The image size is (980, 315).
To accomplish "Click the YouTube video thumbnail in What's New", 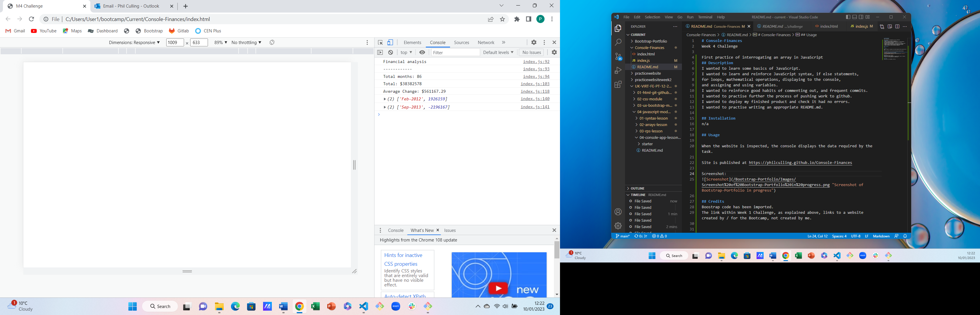I will pyautogui.click(x=499, y=275).
